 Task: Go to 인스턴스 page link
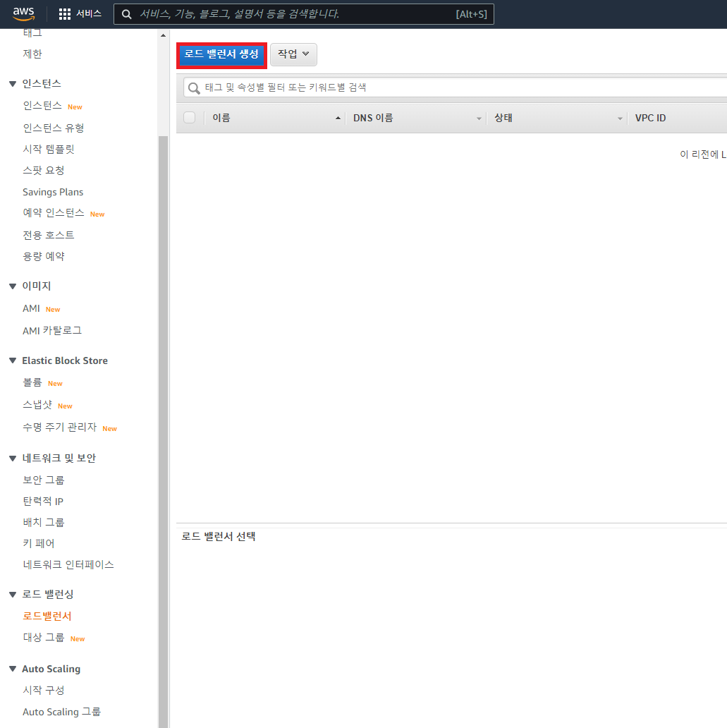[x=42, y=106]
